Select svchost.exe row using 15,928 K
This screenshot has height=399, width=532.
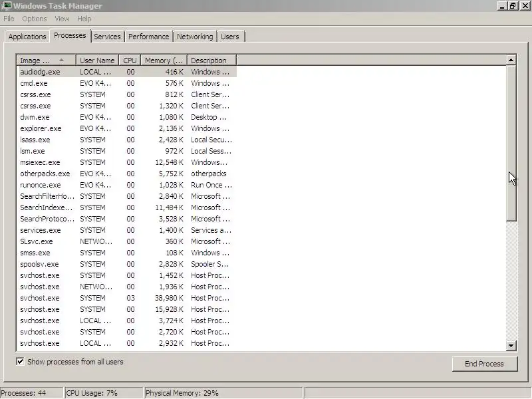tap(126, 309)
